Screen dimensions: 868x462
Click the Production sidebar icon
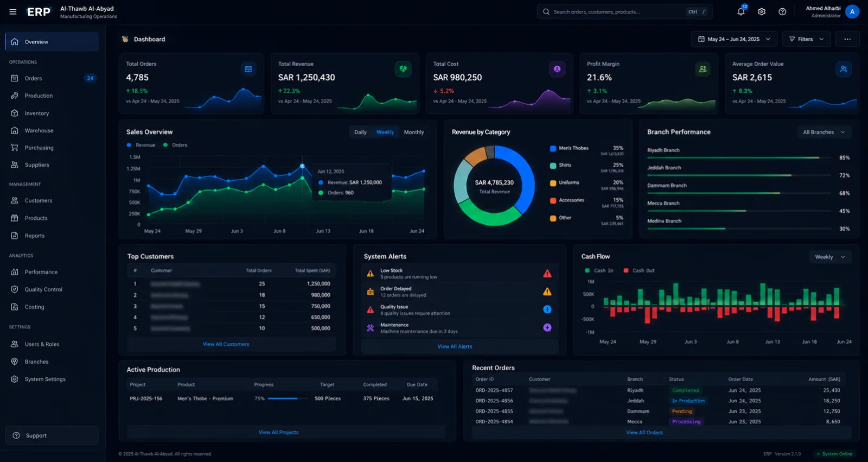(15, 96)
